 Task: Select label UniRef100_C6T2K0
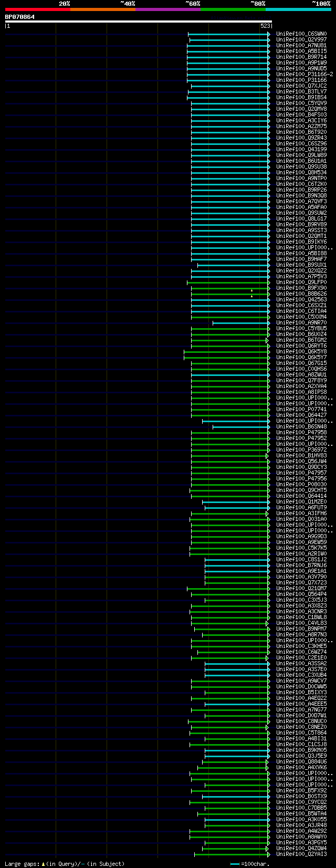tap(301, 184)
